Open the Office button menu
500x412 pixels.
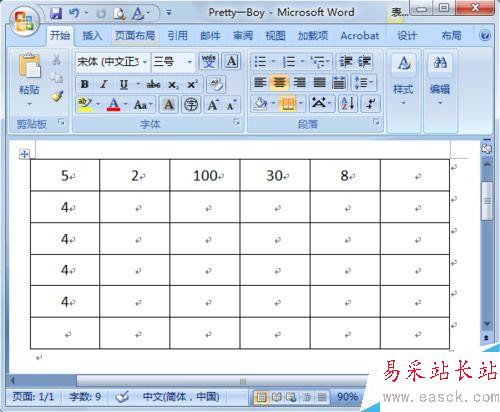[25, 21]
